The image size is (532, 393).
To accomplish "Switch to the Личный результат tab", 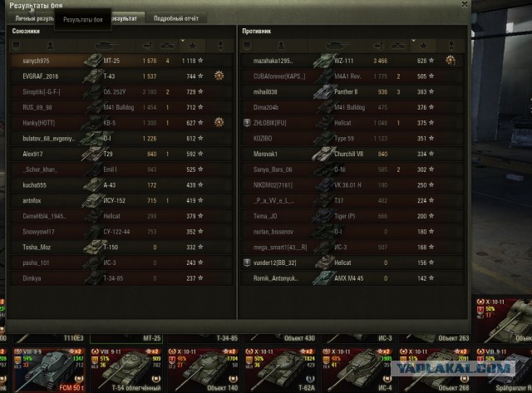I will pyautogui.click(x=34, y=18).
